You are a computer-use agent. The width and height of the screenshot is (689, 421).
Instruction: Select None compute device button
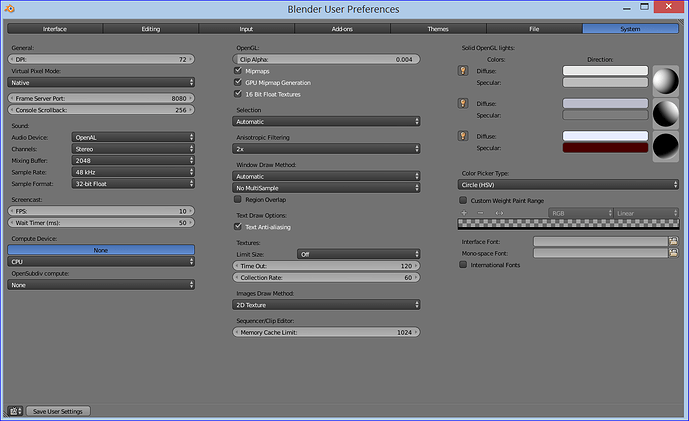[x=101, y=250]
